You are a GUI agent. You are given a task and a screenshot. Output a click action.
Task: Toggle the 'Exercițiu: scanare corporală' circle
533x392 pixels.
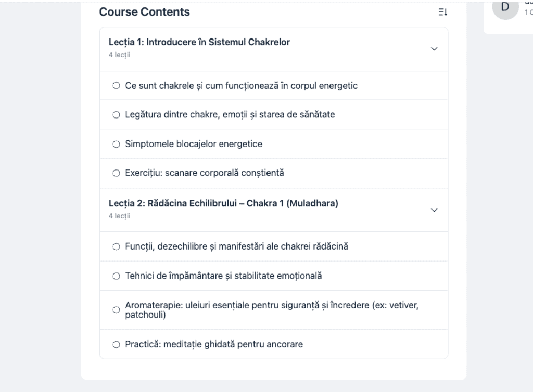click(116, 173)
